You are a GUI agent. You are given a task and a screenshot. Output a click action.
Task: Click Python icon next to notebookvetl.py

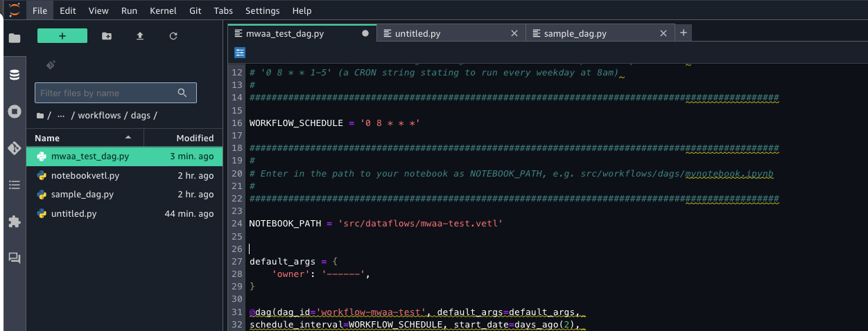(42, 176)
